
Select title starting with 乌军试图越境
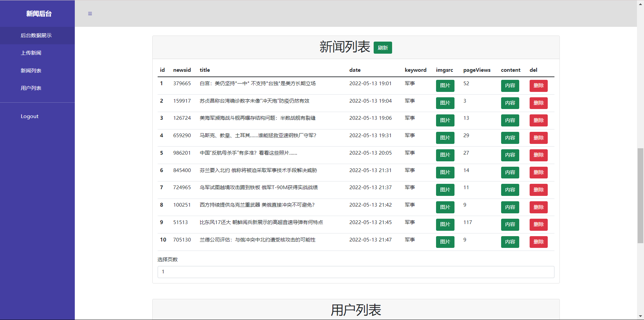tap(259, 188)
